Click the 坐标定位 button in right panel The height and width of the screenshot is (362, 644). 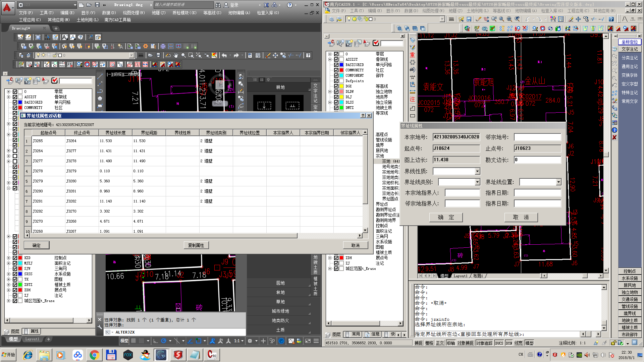tap(630, 42)
